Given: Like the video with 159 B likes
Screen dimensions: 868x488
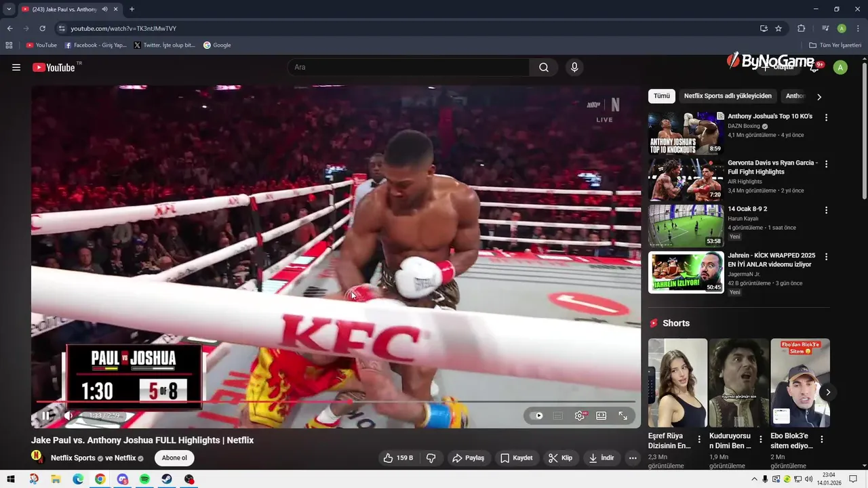Looking at the screenshot, I should [398, 458].
